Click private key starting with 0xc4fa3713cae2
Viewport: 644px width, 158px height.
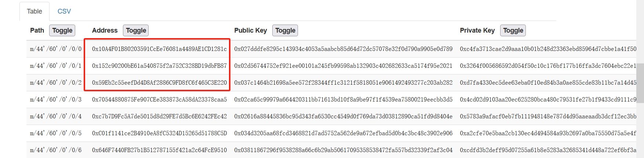click(548, 49)
